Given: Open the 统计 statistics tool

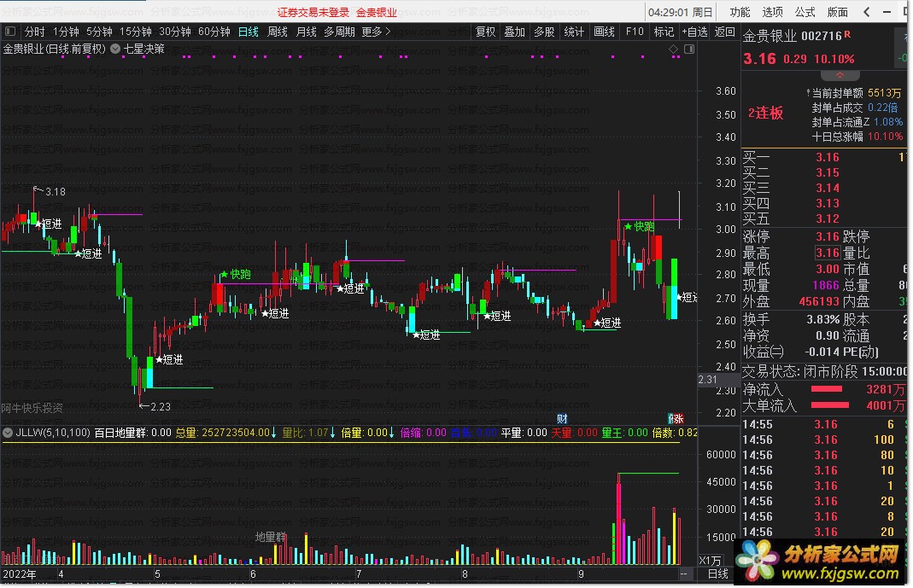Looking at the screenshot, I should [574, 32].
